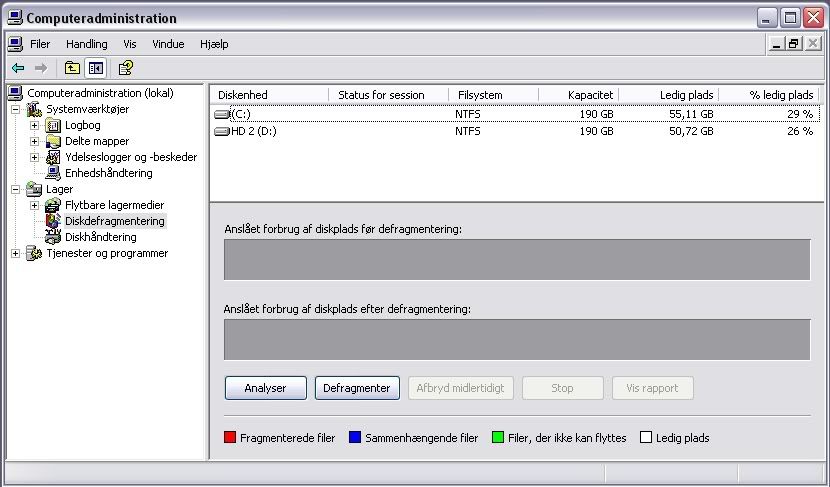Screen dimensions: 830x487
Task: Click the disabled Stop button
Action: 563,388
